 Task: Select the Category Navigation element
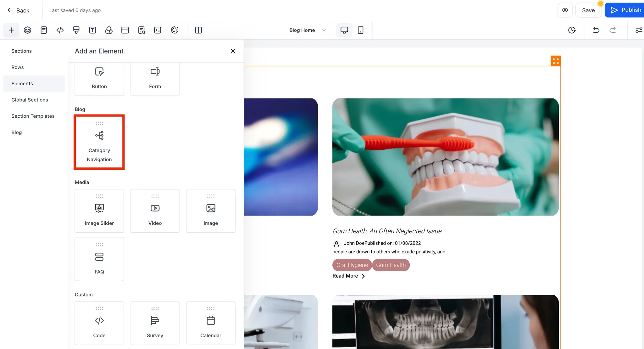pyautogui.click(x=99, y=142)
